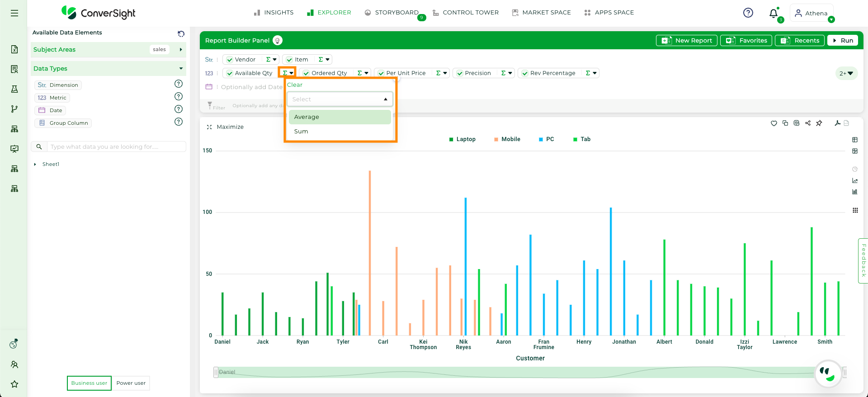Open the CONTROL TOWER tab

[466, 13]
